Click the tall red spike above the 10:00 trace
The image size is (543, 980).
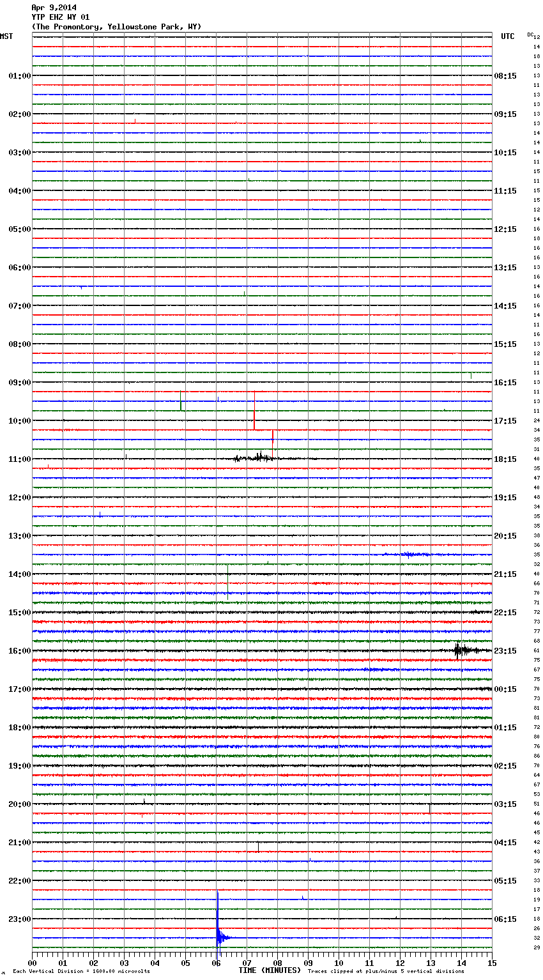coord(254,410)
